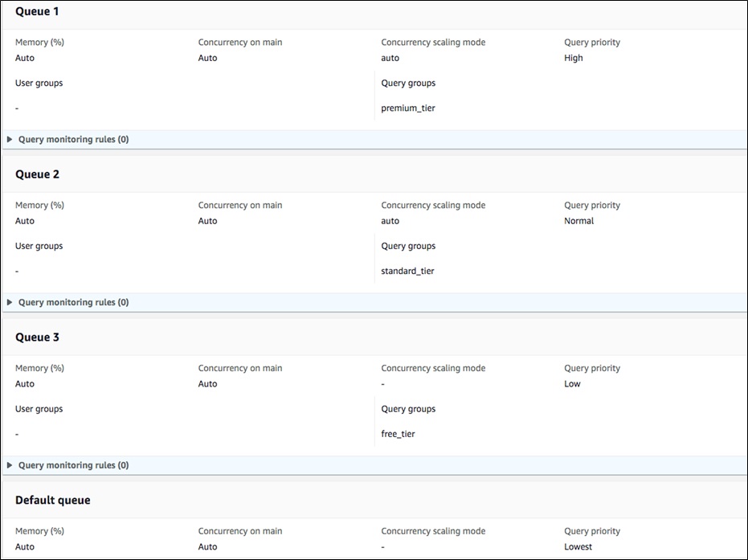Select the standard_tier query group value

(407, 271)
